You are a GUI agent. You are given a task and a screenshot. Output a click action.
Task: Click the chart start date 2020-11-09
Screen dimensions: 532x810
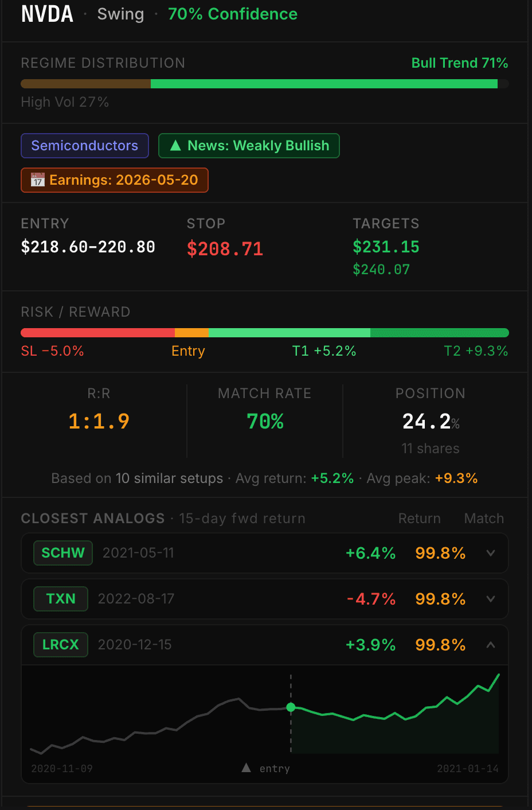62,769
